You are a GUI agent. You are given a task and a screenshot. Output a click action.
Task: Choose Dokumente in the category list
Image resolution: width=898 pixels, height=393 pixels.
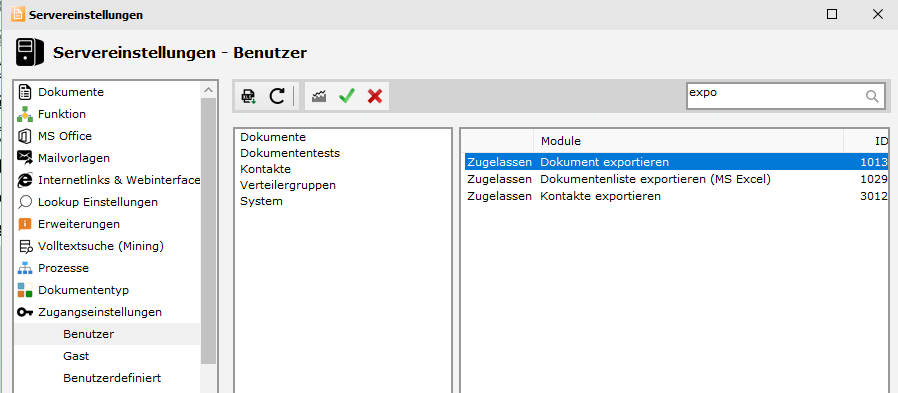point(273,137)
